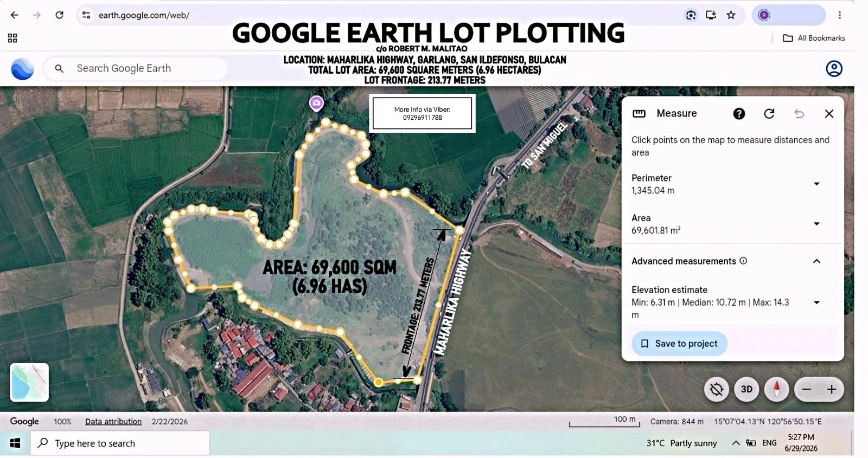Image resolution: width=868 pixels, height=458 pixels.
Task: Restart the measurement with refresh icon
Action: [x=769, y=114]
